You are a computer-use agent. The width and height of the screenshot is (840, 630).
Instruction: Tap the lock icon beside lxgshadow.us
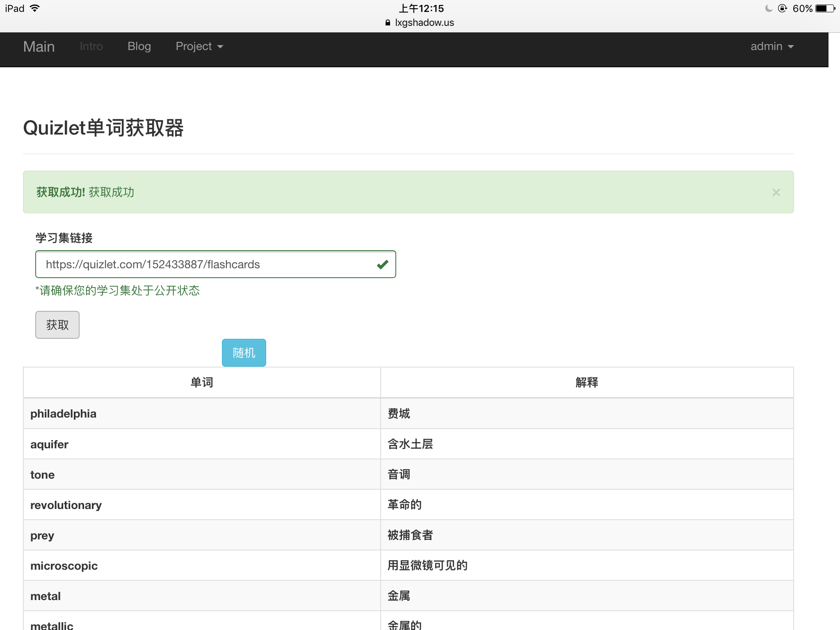click(x=388, y=23)
